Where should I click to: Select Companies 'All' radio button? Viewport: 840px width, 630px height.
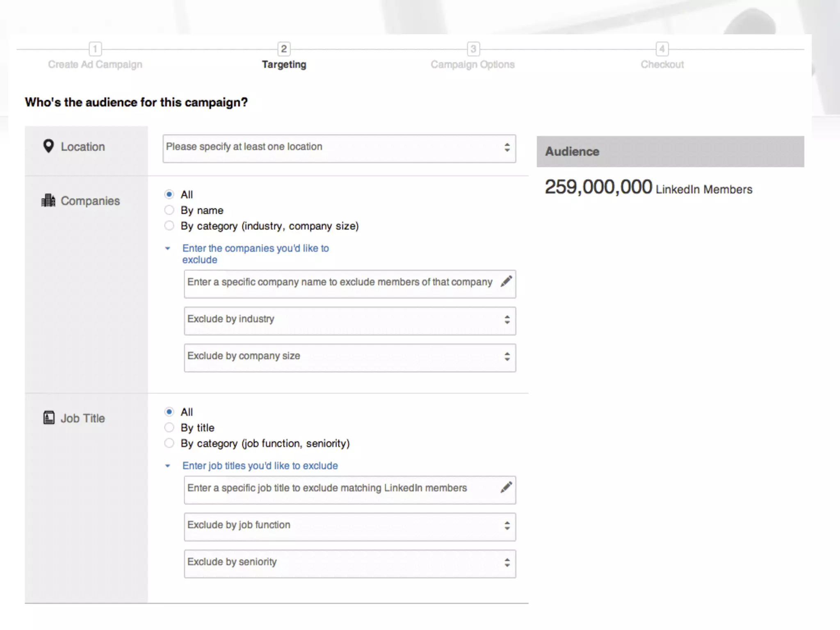point(169,194)
